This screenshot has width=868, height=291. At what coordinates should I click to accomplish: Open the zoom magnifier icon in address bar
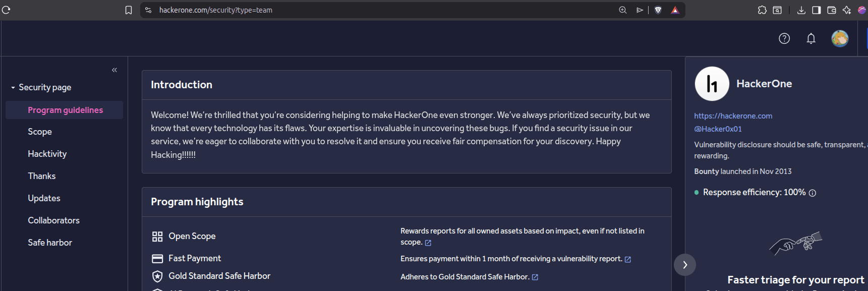623,10
